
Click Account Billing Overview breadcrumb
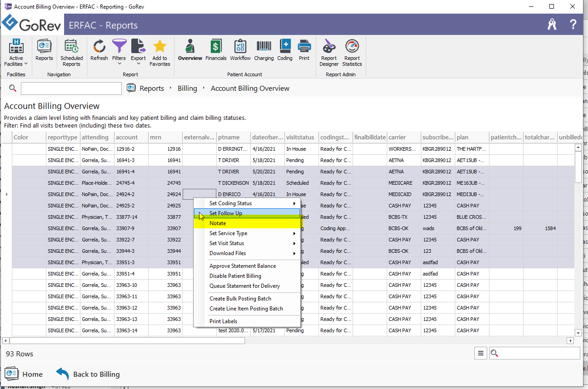click(x=250, y=89)
